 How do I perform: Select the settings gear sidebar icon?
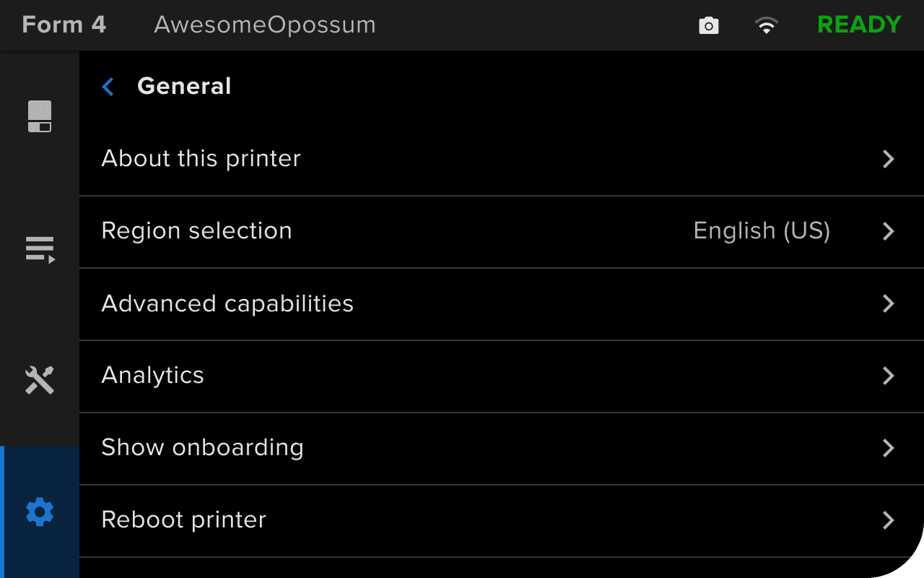(40, 512)
